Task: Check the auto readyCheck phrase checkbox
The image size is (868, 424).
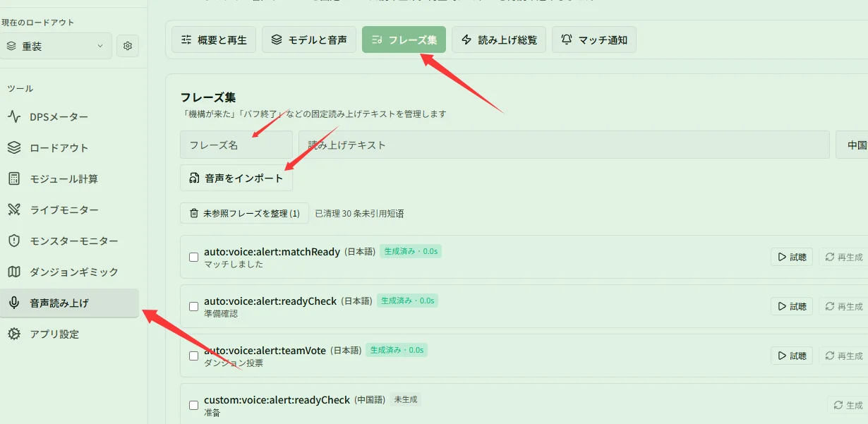Action: [x=193, y=307]
